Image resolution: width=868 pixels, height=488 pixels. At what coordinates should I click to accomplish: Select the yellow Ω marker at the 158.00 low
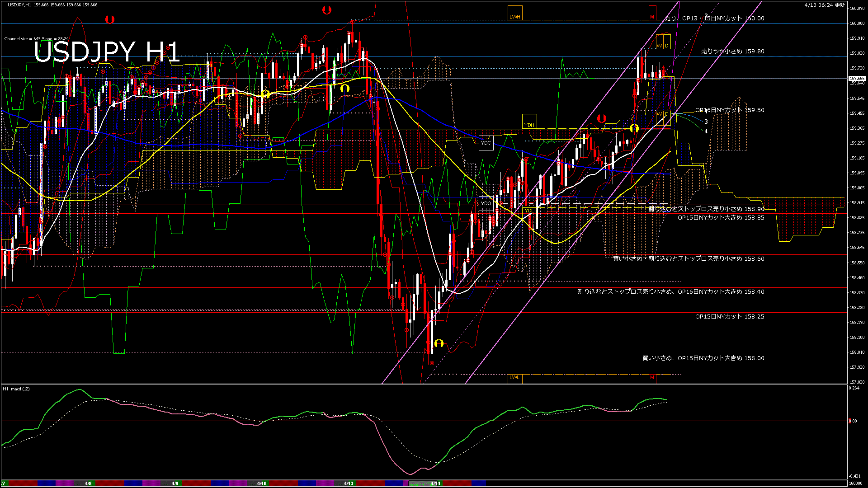(x=439, y=344)
